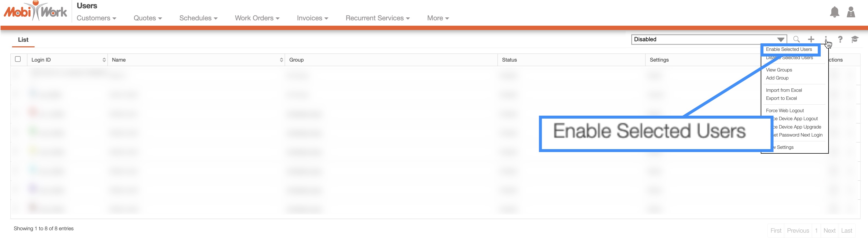
Task: Select View Groups menu entry
Action: coord(779,70)
